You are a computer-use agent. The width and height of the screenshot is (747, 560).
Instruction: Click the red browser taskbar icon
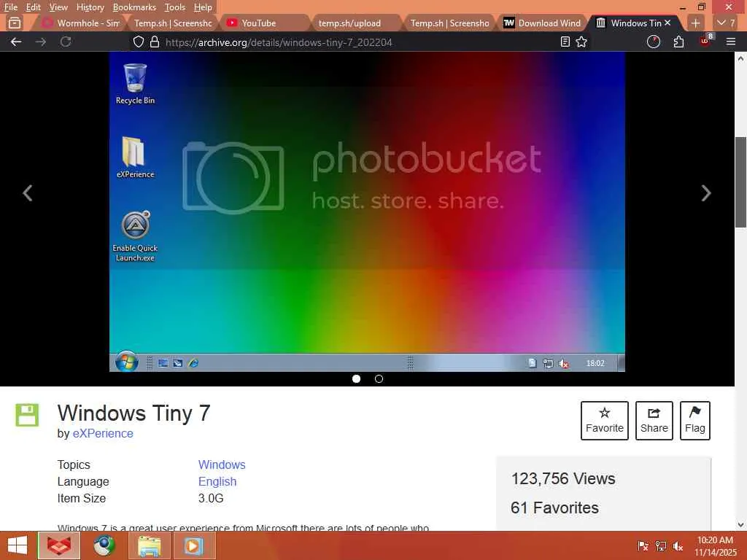point(59,545)
